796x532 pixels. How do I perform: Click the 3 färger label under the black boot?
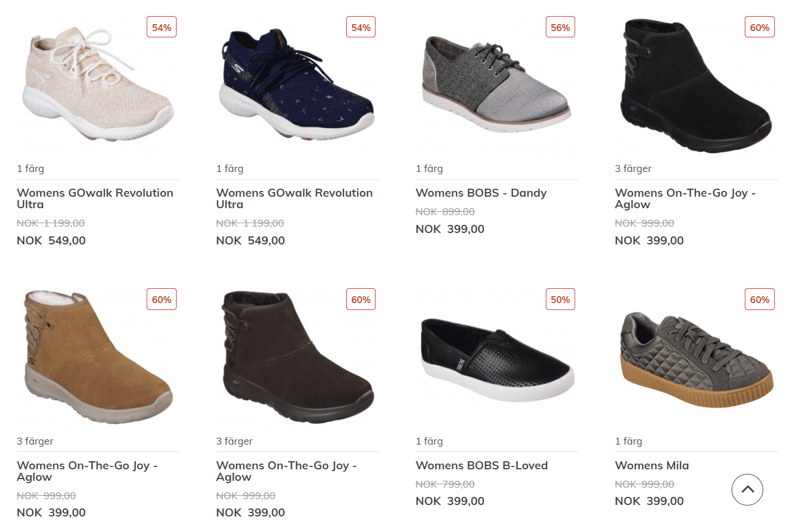click(633, 169)
